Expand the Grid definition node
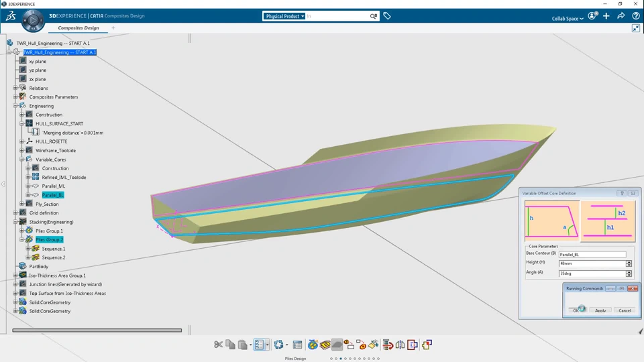Viewport: 644px width, 362px height. (15, 213)
